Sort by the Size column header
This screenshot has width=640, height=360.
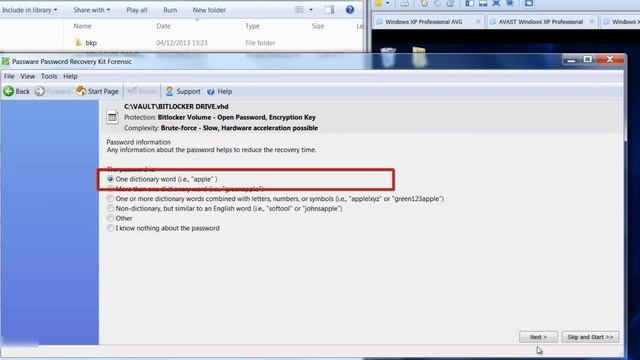click(318, 26)
